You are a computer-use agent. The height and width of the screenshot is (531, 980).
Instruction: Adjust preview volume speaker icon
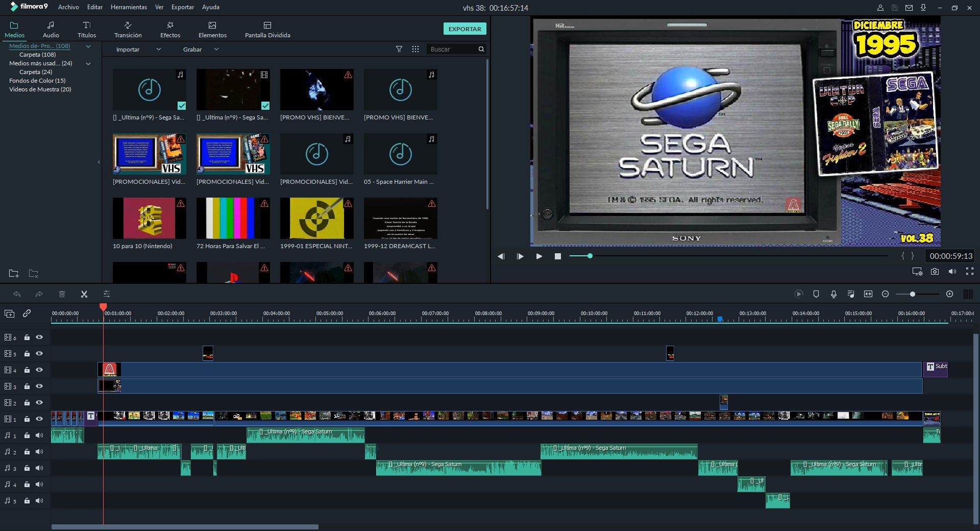pyautogui.click(x=952, y=272)
